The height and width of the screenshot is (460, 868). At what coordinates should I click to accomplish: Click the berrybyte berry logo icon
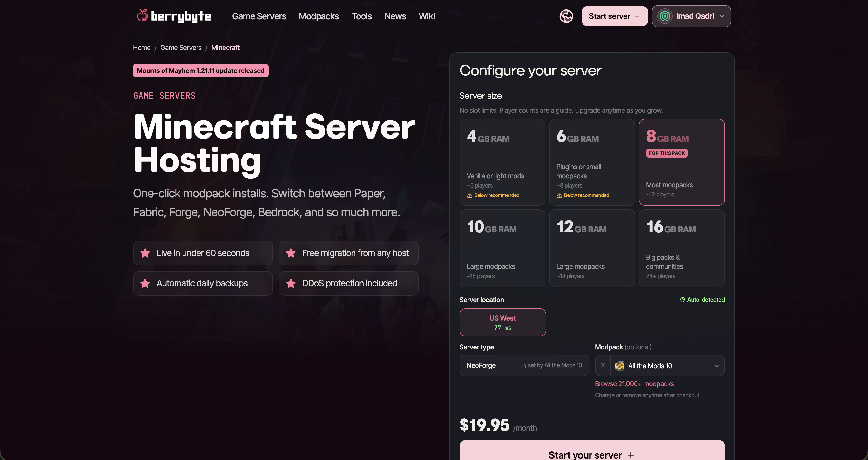(x=142, y=15)
